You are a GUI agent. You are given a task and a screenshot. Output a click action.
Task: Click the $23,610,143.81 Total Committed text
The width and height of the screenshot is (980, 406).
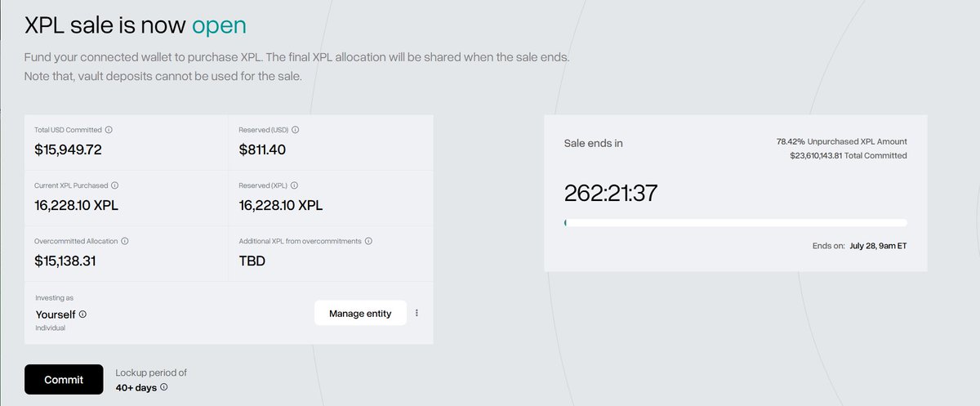(848, 155)
